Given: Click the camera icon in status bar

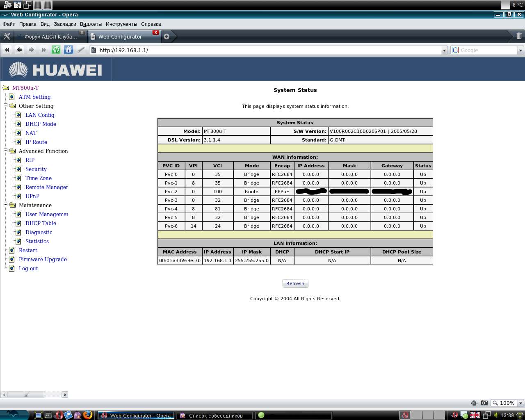Looking at the screenshot, I should (484, 403).
